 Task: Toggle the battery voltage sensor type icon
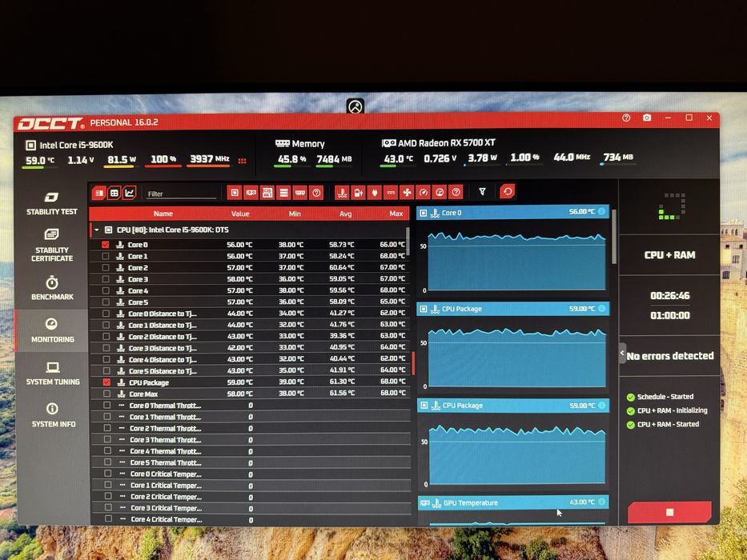[358, 192]
